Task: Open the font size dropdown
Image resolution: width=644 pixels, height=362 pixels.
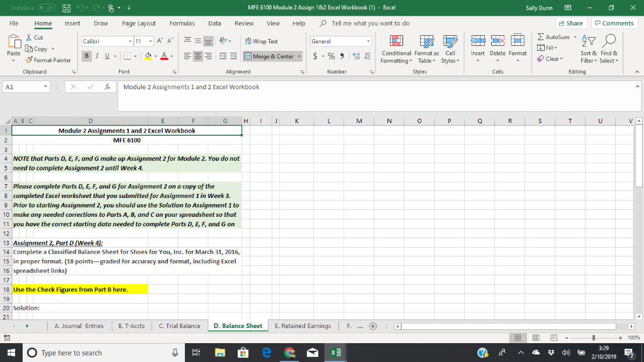Action: [x=151, y=41]
